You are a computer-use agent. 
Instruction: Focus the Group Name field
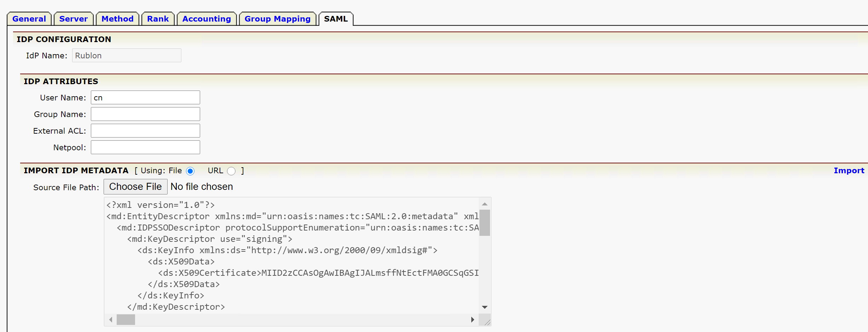click(x=145, y=114)
